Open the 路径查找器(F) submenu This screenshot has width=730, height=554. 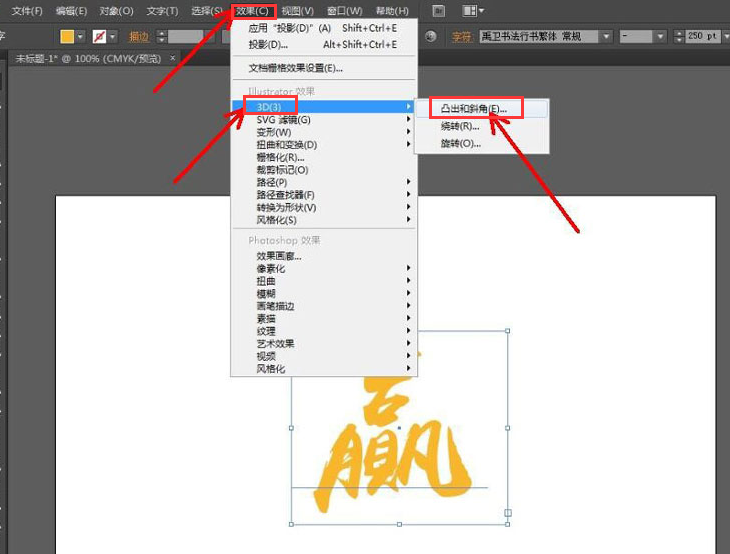coord(324,195)
